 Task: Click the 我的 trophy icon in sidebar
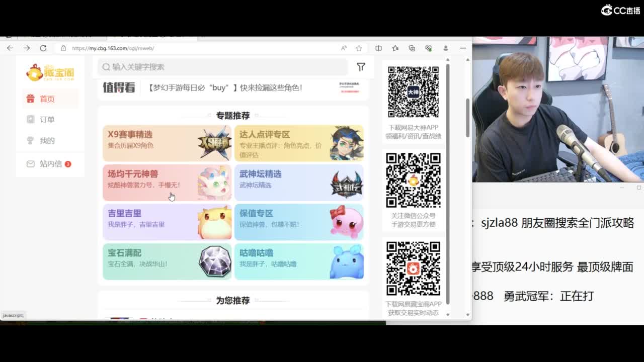pyautogui.click(x=30, y=140)
